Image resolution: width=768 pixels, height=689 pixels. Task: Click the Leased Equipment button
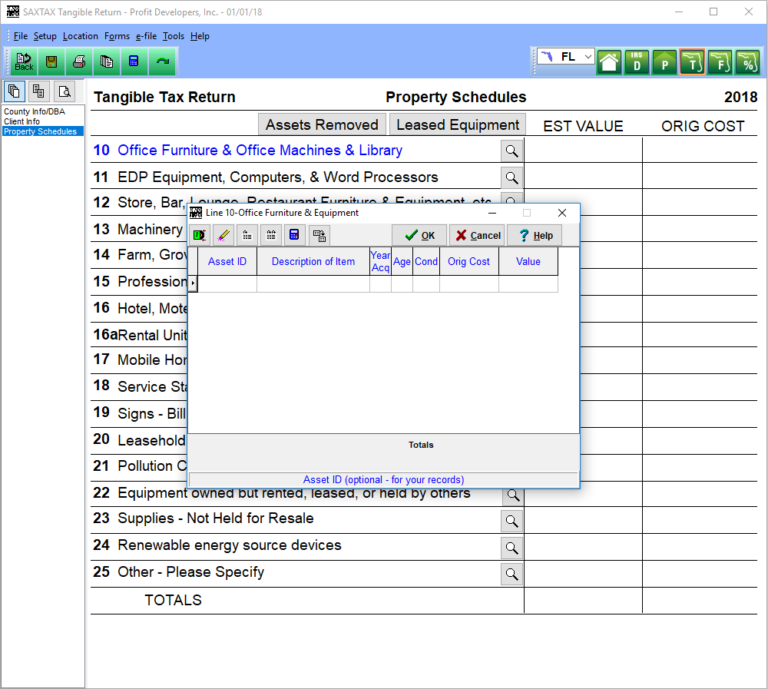click(457, 125)
